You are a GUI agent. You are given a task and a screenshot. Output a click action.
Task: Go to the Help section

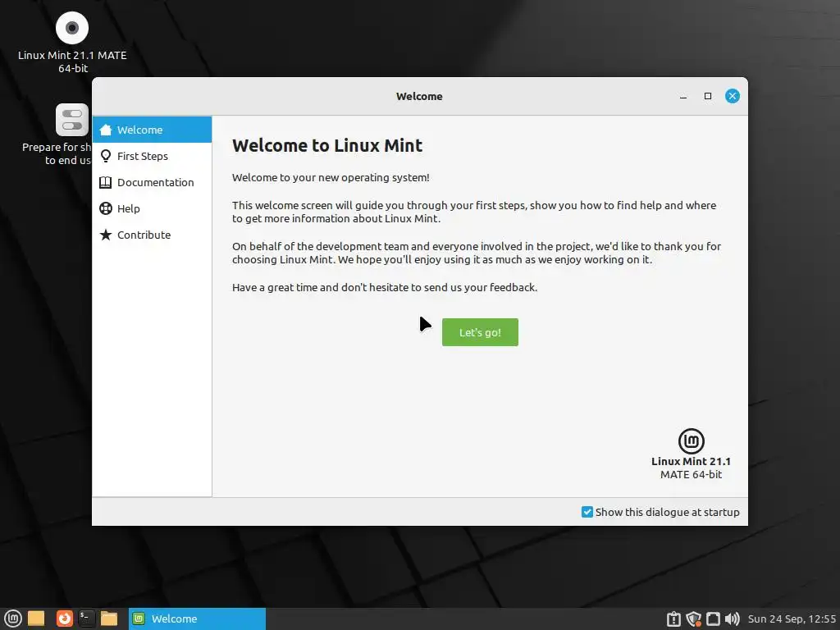click(152, 208)
